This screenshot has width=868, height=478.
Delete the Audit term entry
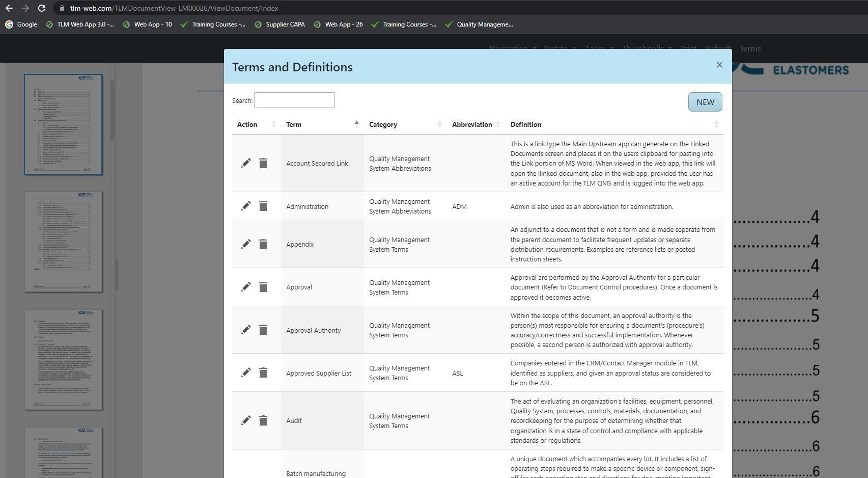point(263,420)
